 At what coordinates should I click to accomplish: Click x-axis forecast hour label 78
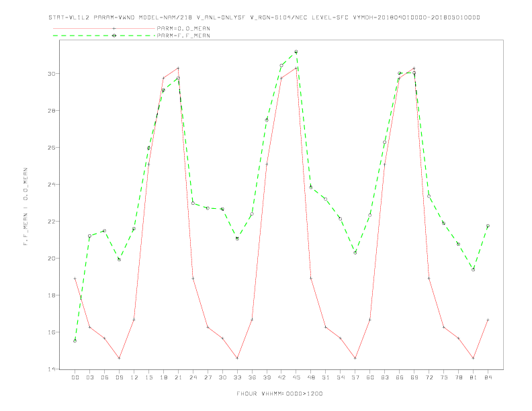click(458, 377)
